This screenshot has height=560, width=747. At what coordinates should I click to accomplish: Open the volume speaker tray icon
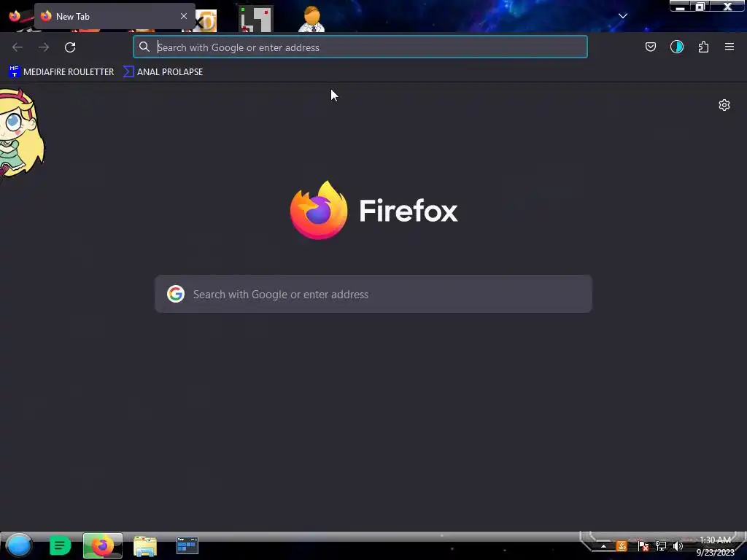678,546
